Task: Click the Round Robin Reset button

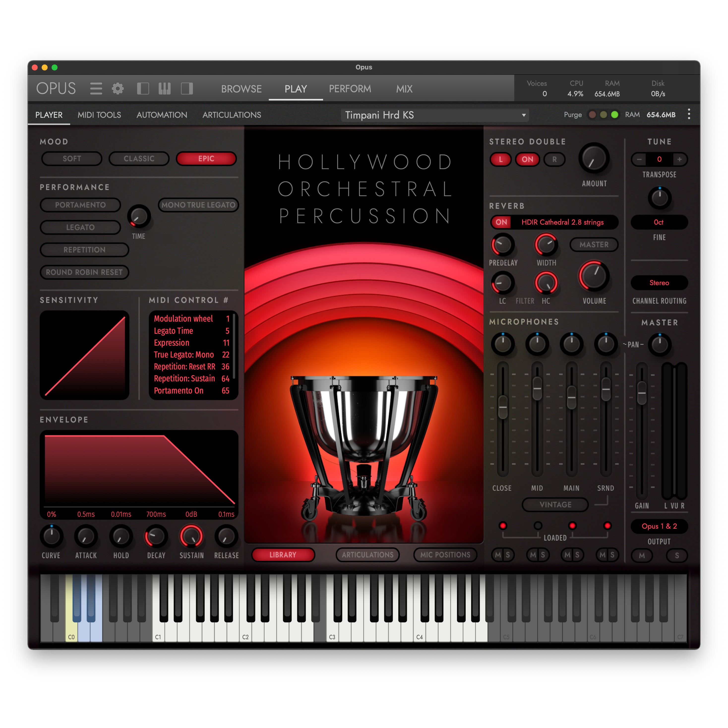Action: pyautogui.click(x=84, y=272)
